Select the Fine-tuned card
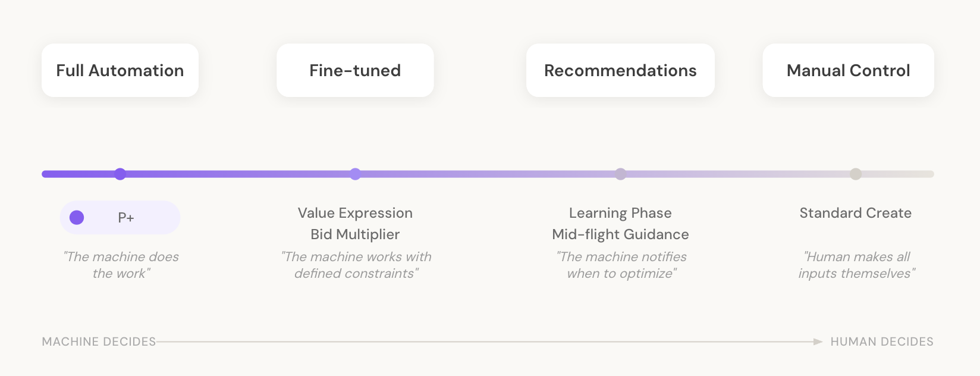Image resolution: width=980 pixels, height=376 pixels. coord(355,70)
